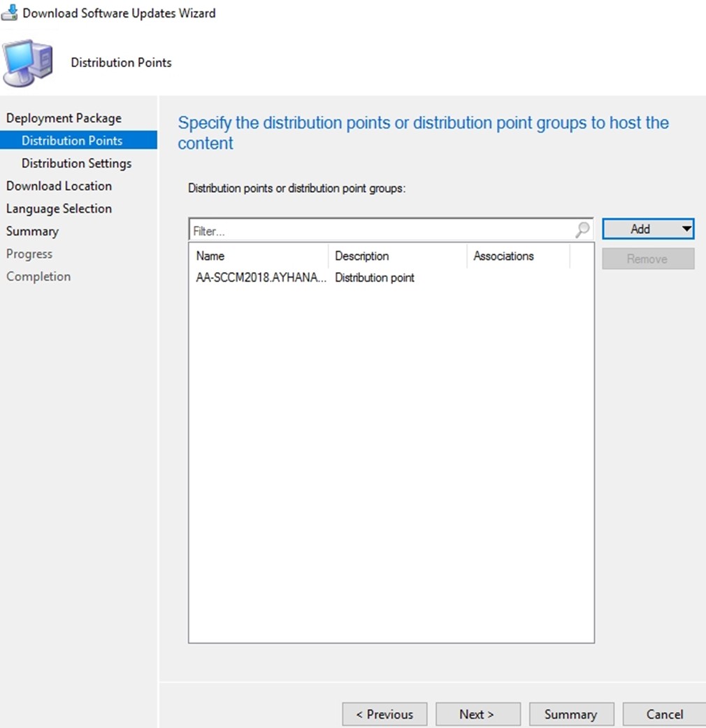
Task: Click the greyed-out Remove button
Action: [648, 259]
